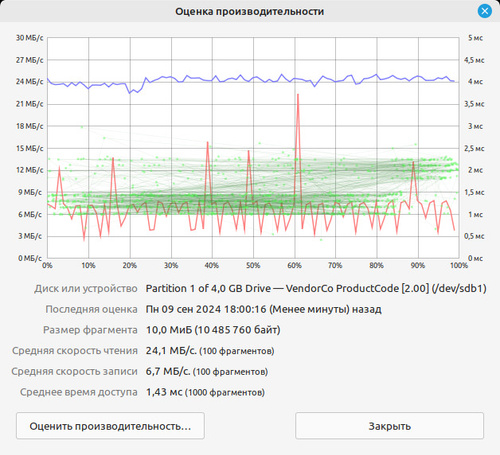Click the 0% label on the horizontal axis
Screen dimensions: 500x455
(x=47, y=265)
